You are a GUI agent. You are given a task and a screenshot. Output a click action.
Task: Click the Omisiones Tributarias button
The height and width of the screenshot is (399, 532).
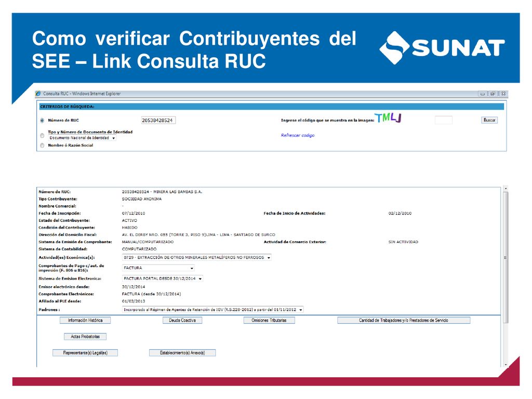coord(269,320)
